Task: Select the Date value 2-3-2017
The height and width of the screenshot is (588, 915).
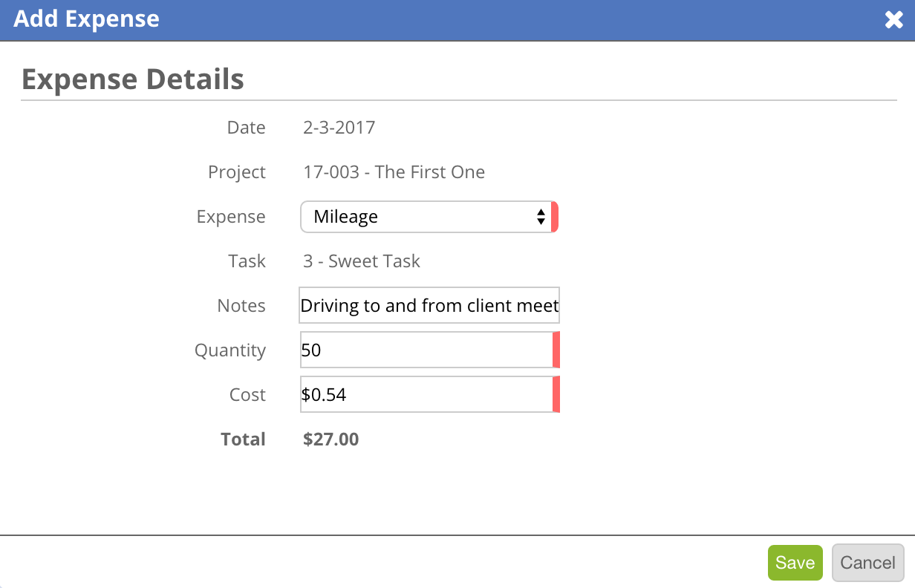Action: pyautogui.click(x=337, y=127)
